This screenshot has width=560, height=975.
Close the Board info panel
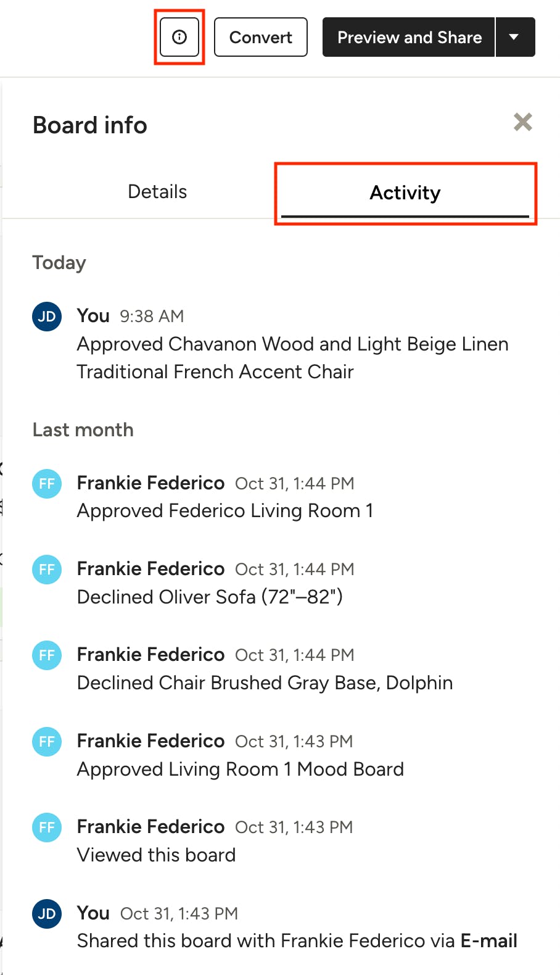coord(523,122)
